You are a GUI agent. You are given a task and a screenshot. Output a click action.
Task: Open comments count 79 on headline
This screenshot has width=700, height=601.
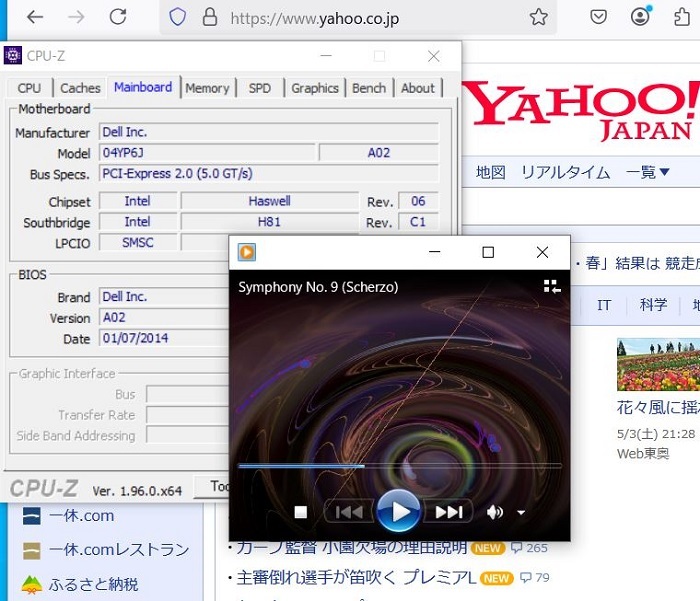coord(535,578)
